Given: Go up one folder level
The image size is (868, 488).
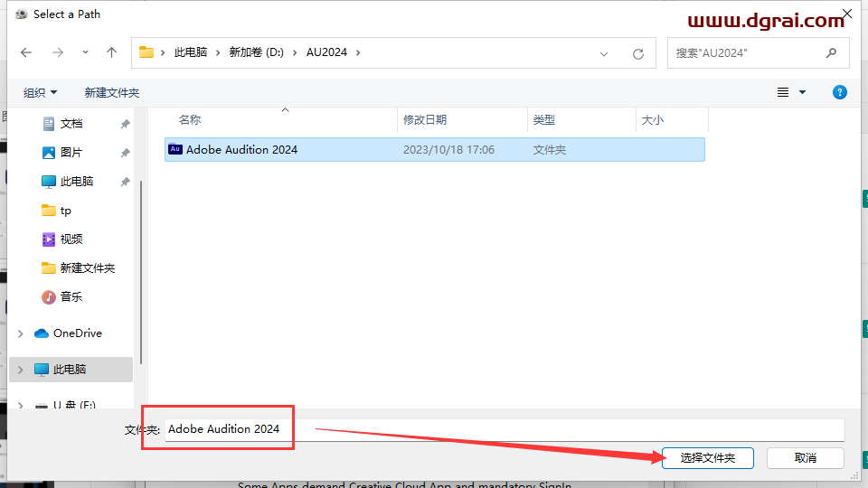Looking at the screenshot, I should 111,52.
